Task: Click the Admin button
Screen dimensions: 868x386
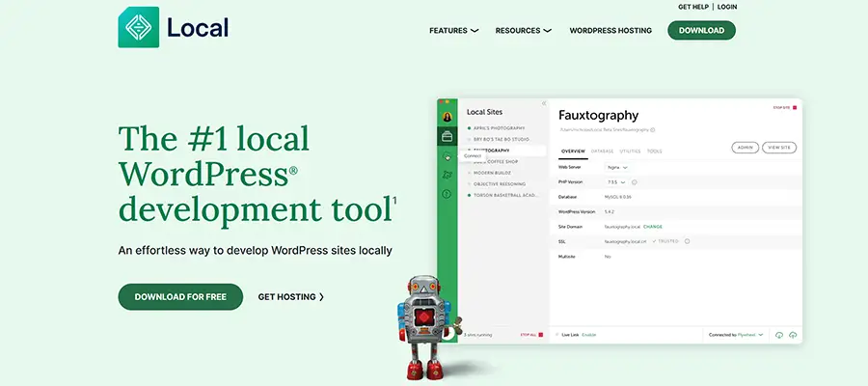Action: 746,148
